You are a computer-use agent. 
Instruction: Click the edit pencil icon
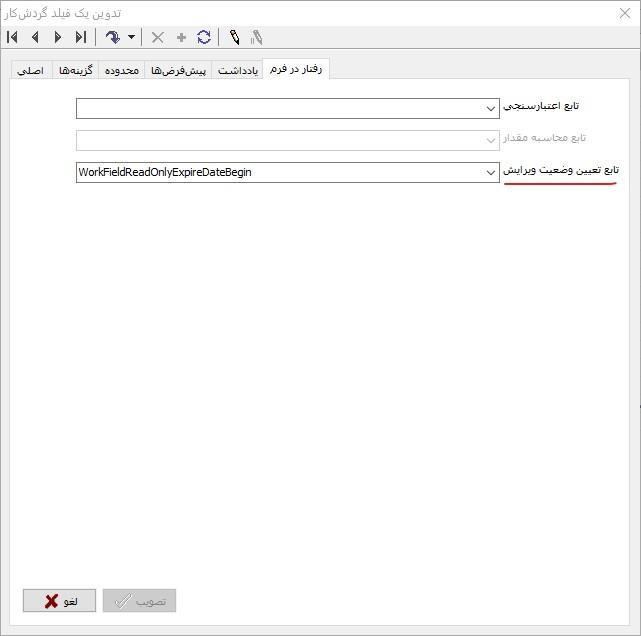point(234,38)
